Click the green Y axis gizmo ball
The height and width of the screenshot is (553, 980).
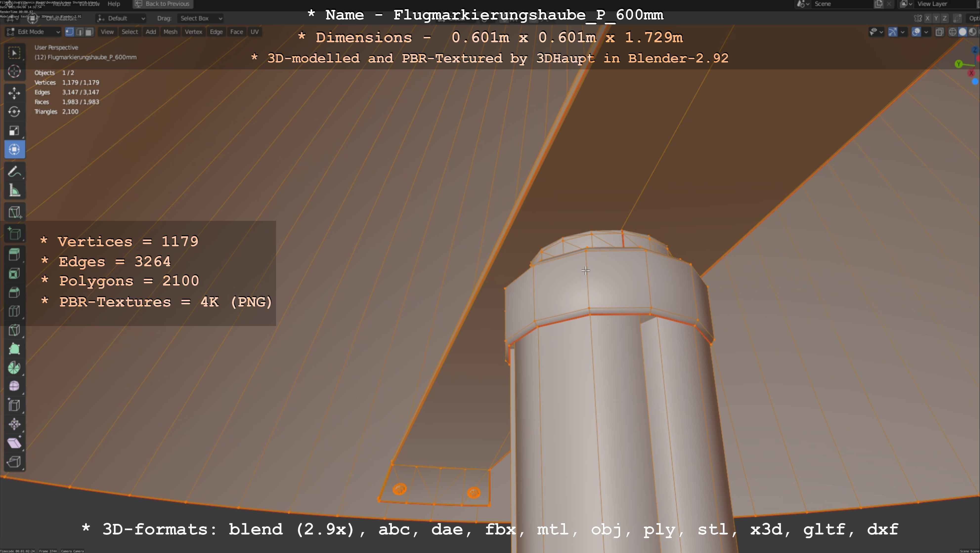(959, 64)
